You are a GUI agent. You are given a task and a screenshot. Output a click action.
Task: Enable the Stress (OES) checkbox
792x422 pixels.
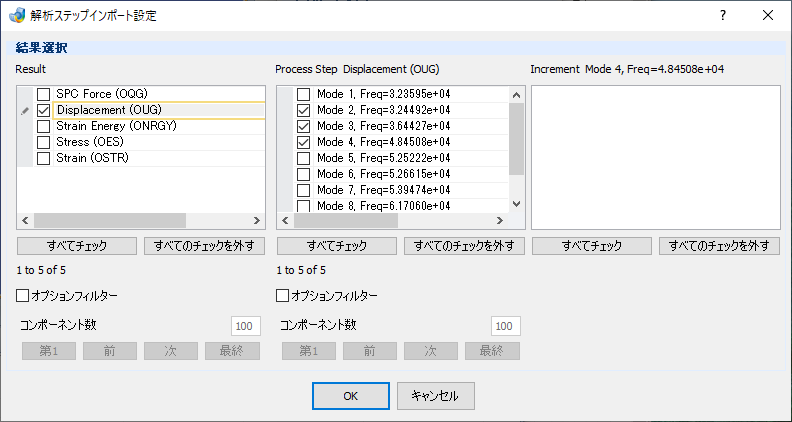(x=44, y=143)
